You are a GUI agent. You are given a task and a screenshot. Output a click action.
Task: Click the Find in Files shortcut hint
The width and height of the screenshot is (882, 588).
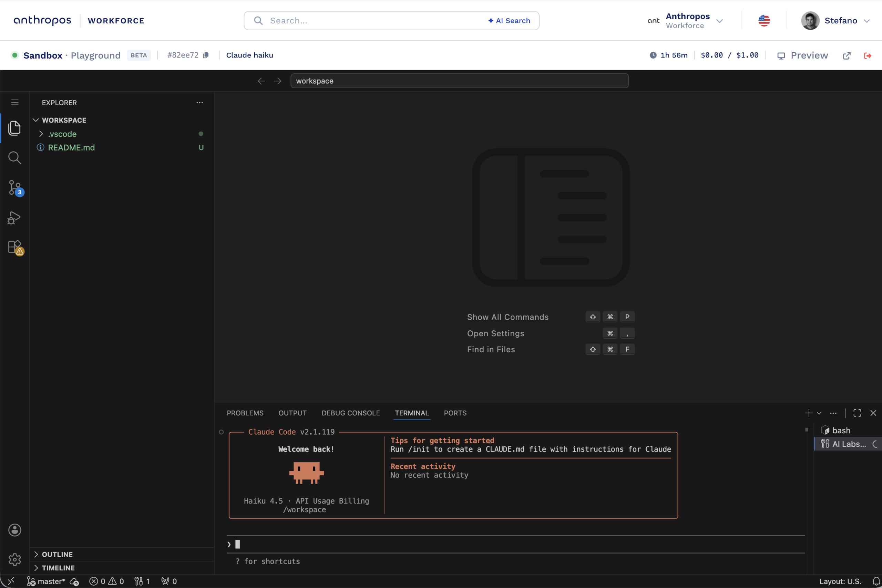[551, 350]
